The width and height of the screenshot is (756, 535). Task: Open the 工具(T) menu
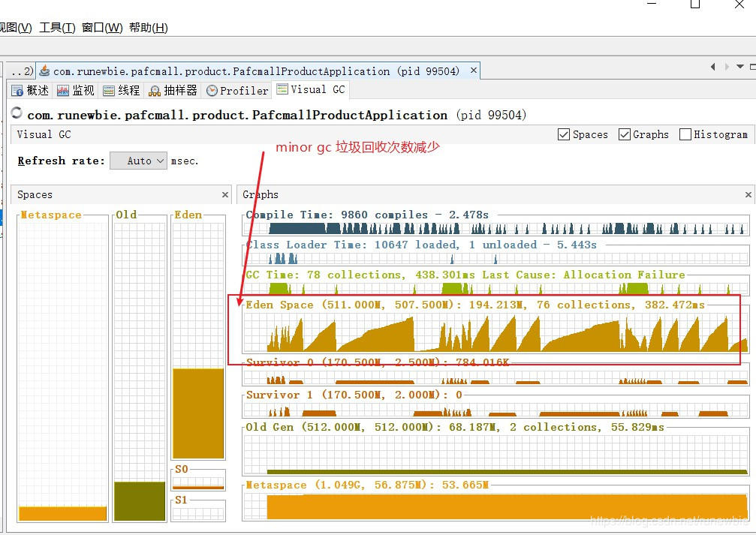point(57,28)
